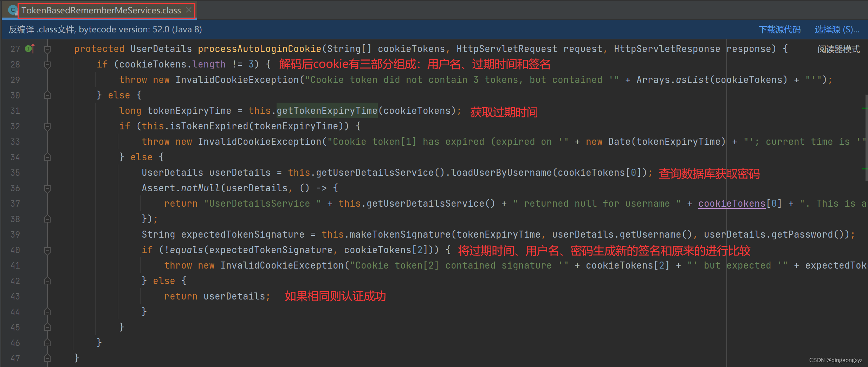Screen dimensions: 868x367
Task: Click the 选择源 (S)... link
Action: point(837,30)
